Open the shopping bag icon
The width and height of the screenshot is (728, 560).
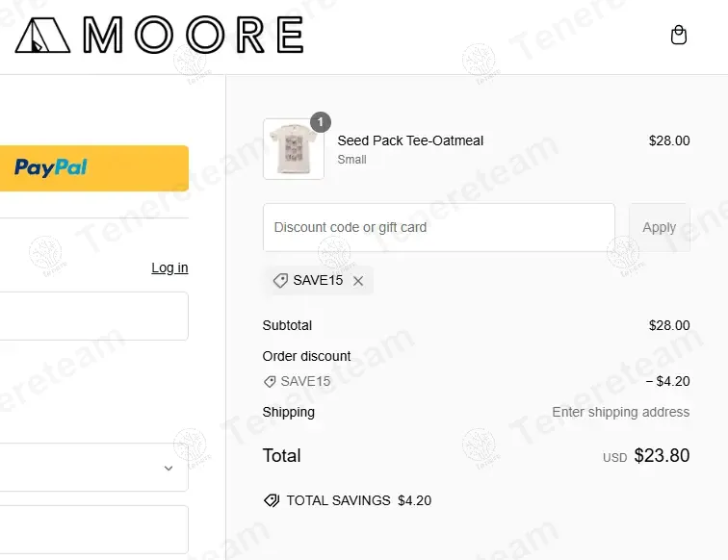tap(679, 36)
